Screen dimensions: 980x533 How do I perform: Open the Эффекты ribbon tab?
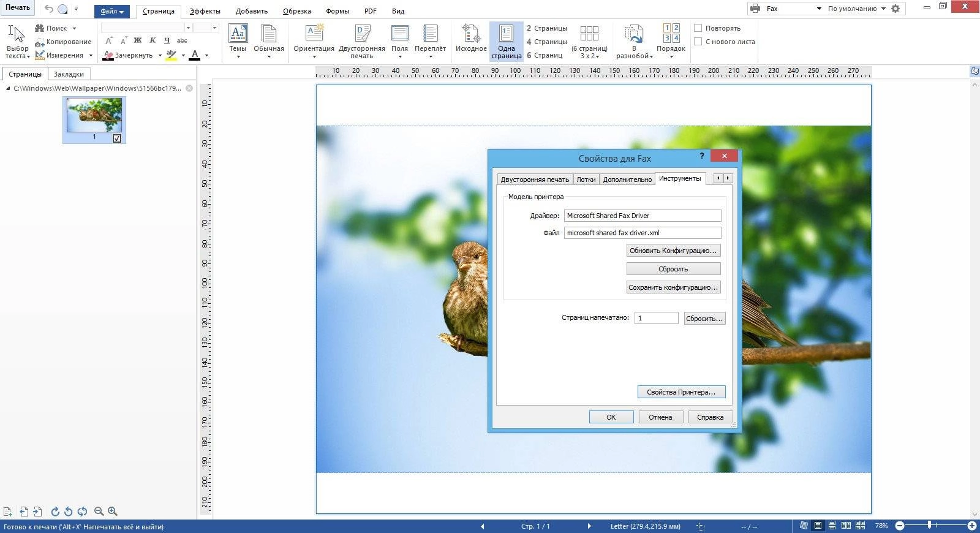click(205, 11)
